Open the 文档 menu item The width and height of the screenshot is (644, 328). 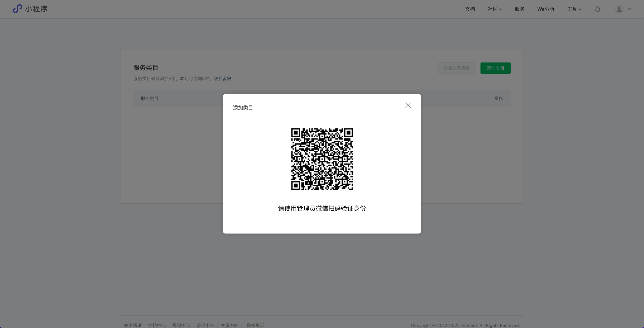tap(470, 9)
